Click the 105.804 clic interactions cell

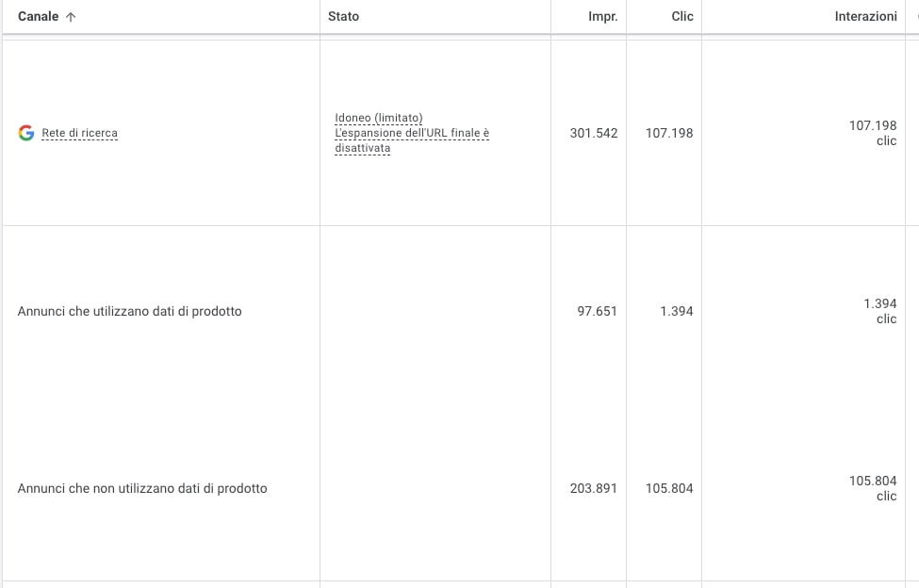(873, 488)
